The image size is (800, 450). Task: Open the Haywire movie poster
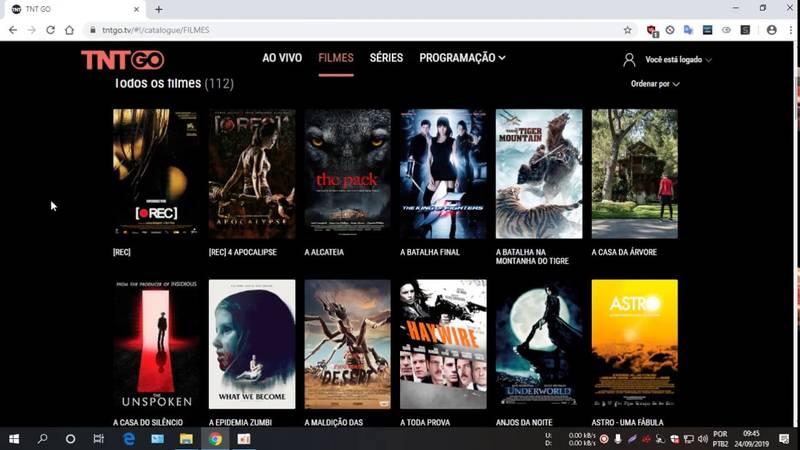pos(443,344)
